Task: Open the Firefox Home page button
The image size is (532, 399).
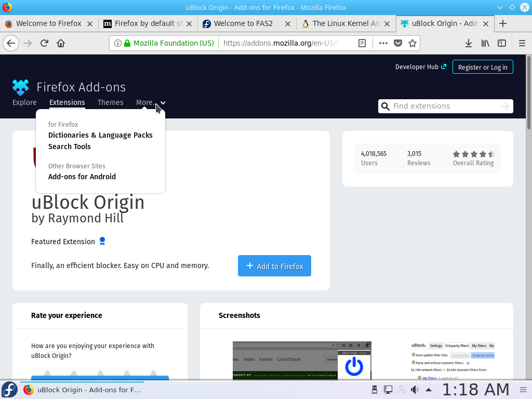Action: pyautogui.click(x=61, y=44)
